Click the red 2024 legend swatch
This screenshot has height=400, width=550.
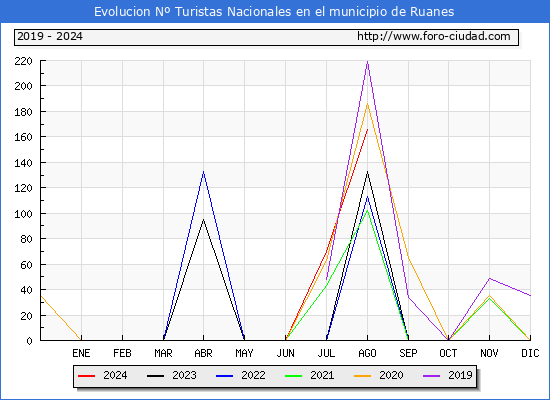click(x=87, y=376)
